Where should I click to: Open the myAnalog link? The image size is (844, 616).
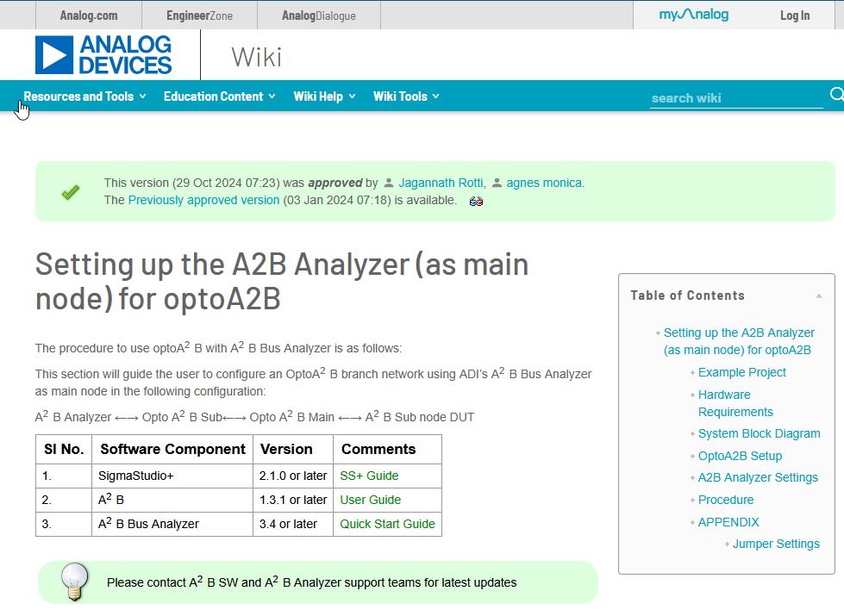click(x=693, y=15)
